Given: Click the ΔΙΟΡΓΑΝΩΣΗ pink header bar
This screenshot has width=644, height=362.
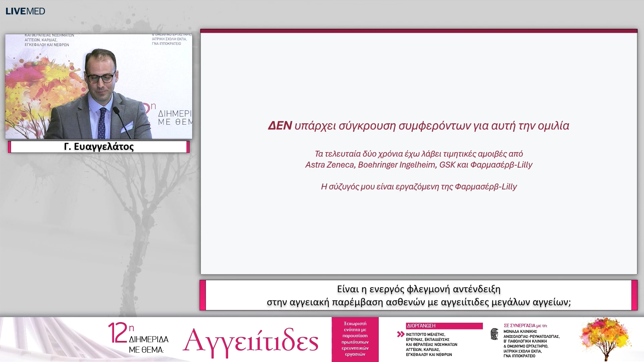Looking at the screenshot, I should click(x=444, y=326).
